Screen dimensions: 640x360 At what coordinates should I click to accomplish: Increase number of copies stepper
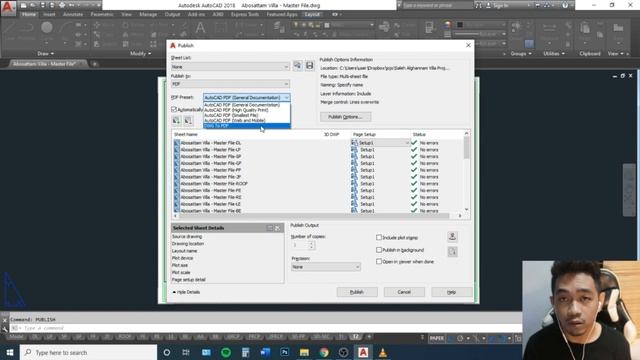(x=311, y=243)
